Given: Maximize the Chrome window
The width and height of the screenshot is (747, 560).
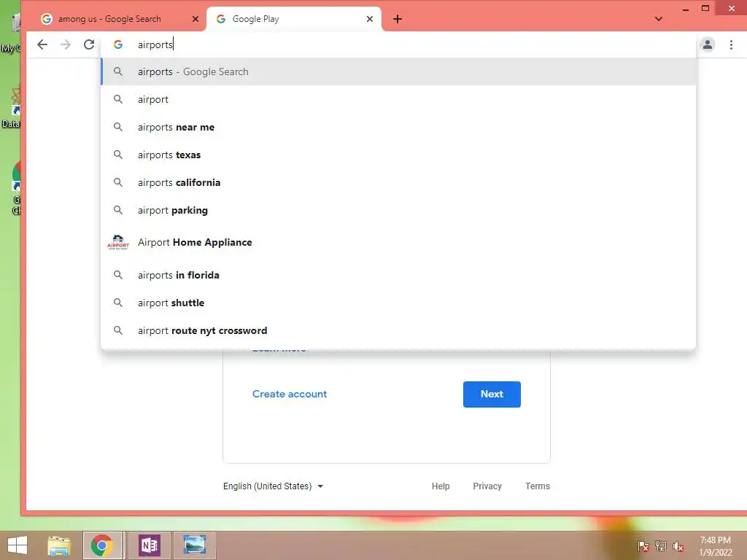Looking at the screenshot, I should (x=705, y=8).
